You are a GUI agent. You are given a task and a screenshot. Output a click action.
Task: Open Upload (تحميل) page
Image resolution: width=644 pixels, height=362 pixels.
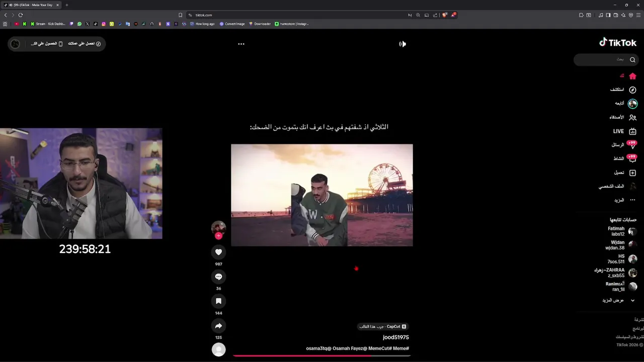(x=625, y=172)
